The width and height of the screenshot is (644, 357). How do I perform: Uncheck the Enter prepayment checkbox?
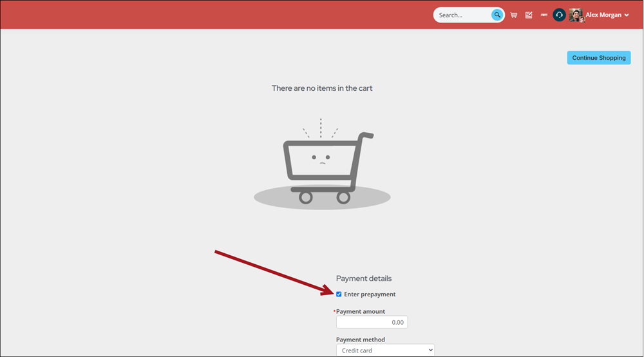click(x=339, y=294)
